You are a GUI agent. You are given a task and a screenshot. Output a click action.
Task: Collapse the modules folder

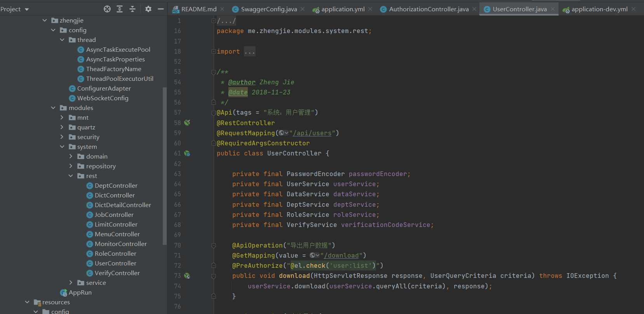click(53, 108)
